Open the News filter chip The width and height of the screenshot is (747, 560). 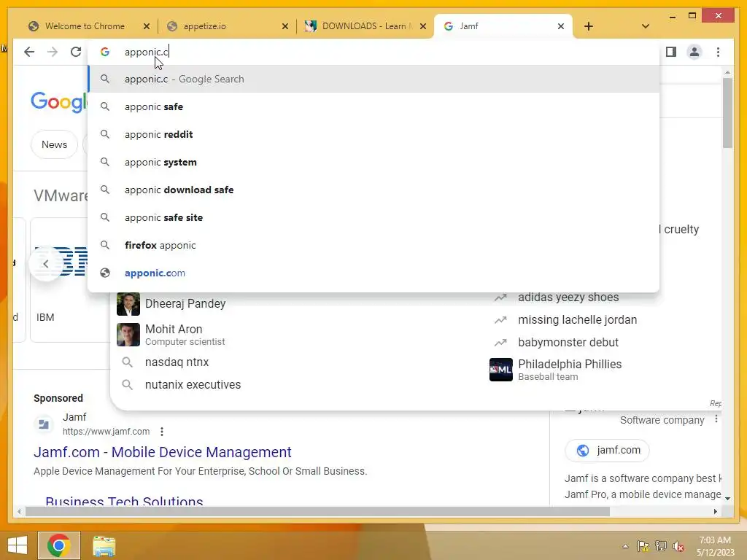pos(54,144)
